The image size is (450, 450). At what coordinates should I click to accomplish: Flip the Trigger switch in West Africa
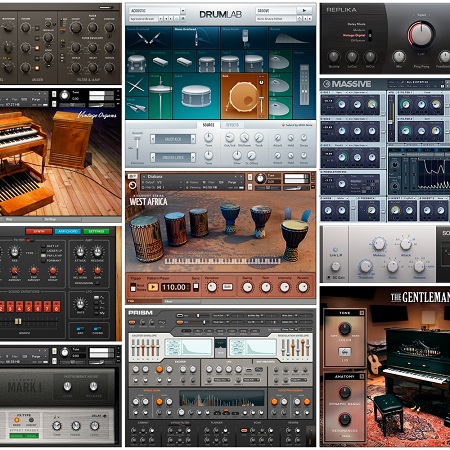tap(133, 287)
